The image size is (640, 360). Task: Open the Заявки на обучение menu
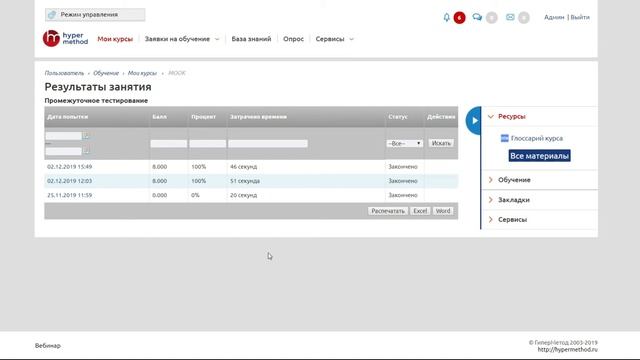[177, 39]
